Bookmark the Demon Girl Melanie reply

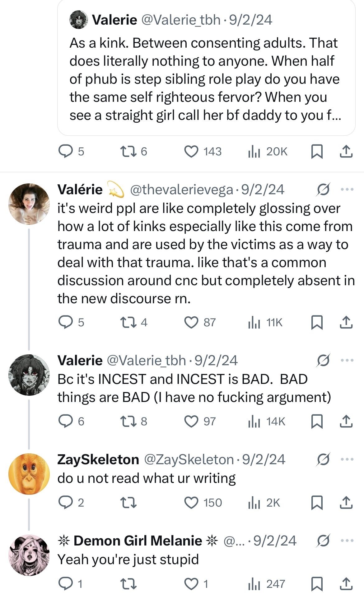(317, 584)
